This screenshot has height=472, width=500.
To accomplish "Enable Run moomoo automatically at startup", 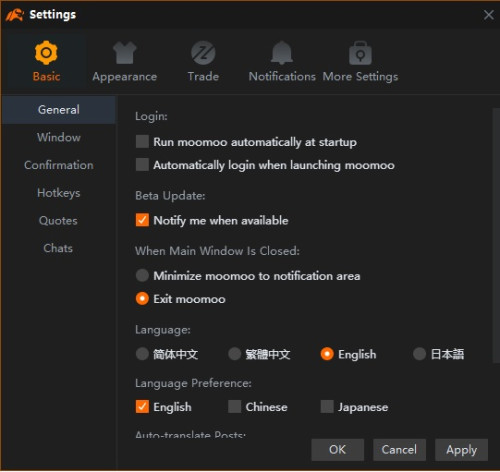I will click(142, 142).
